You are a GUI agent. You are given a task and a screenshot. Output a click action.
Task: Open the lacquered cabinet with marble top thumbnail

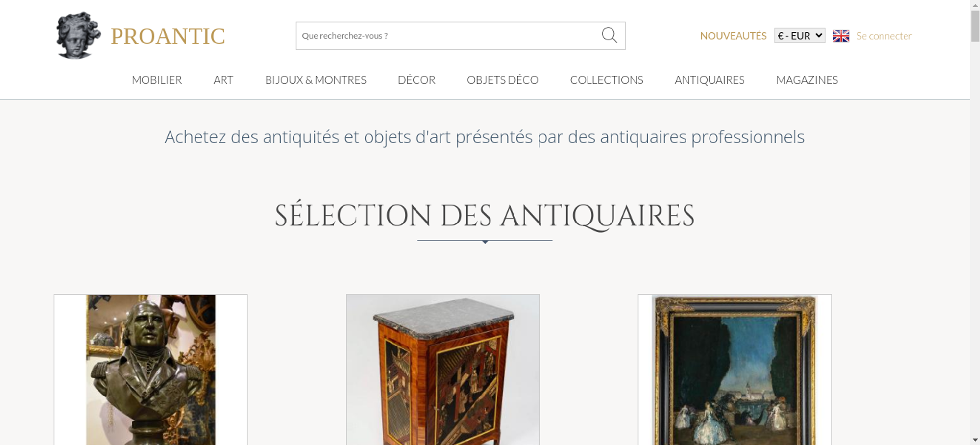(443, 370)
